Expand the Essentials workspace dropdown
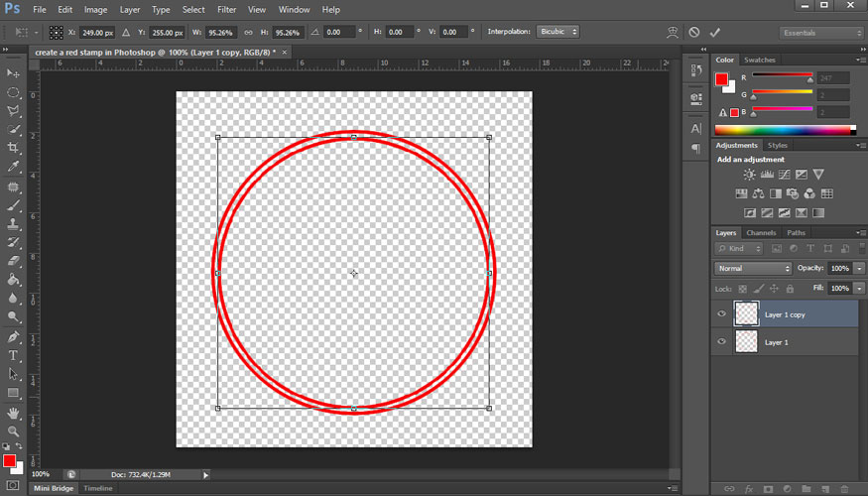Viewport: 868px width, 496px height. [821, 33]
